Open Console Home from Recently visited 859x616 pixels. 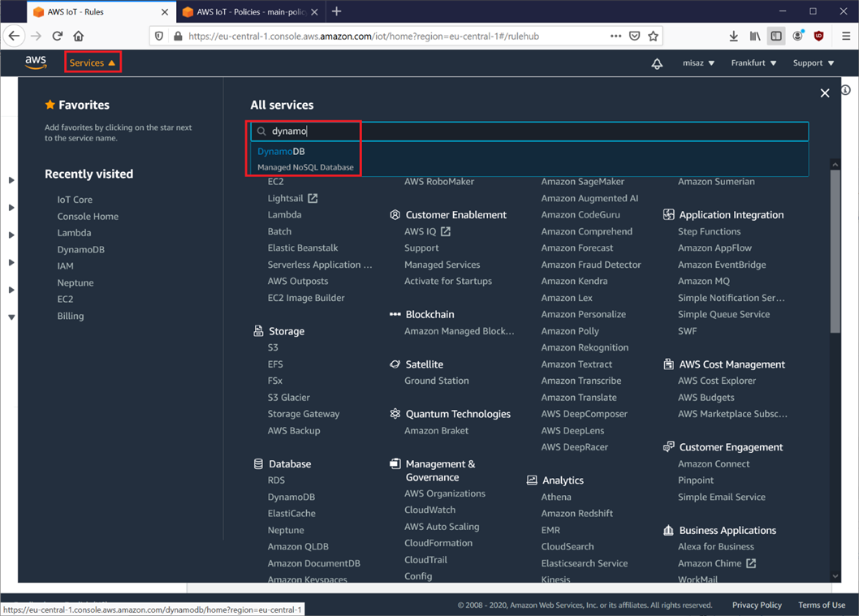coord(88,216)
